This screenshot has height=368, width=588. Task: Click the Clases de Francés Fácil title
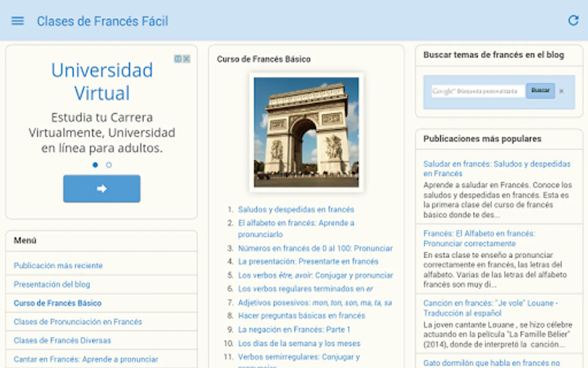[102, 21]
